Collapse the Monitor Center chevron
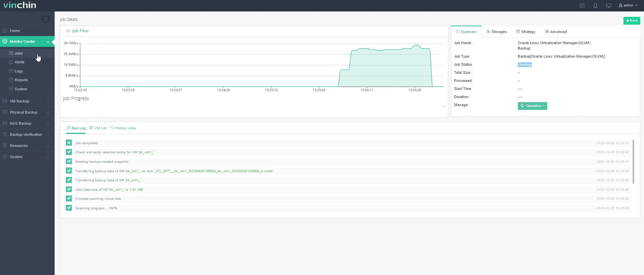The width and height of the screenshot is (644, 275). [x=48, y=42]
